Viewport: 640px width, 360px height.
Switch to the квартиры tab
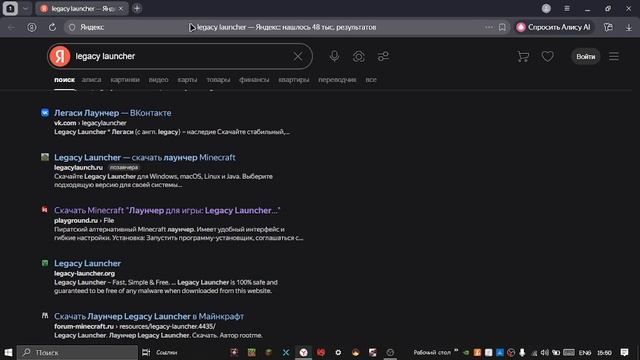(293, 80)
